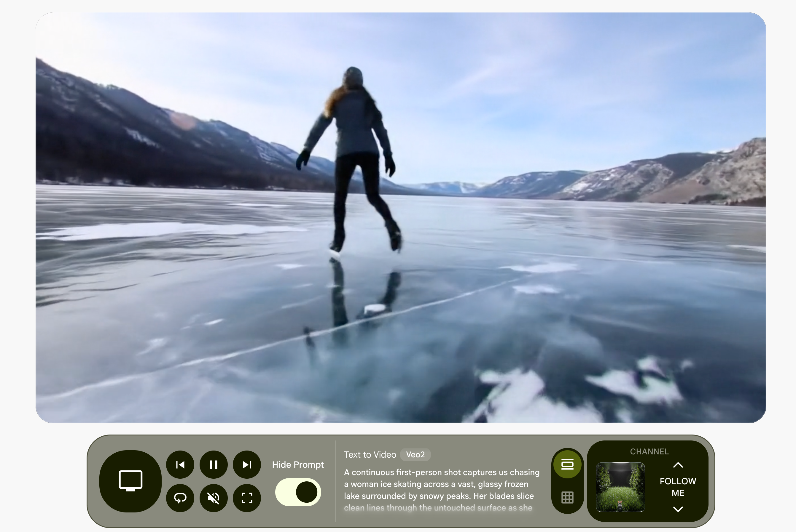Unmute the video sound

coord(213,498)
